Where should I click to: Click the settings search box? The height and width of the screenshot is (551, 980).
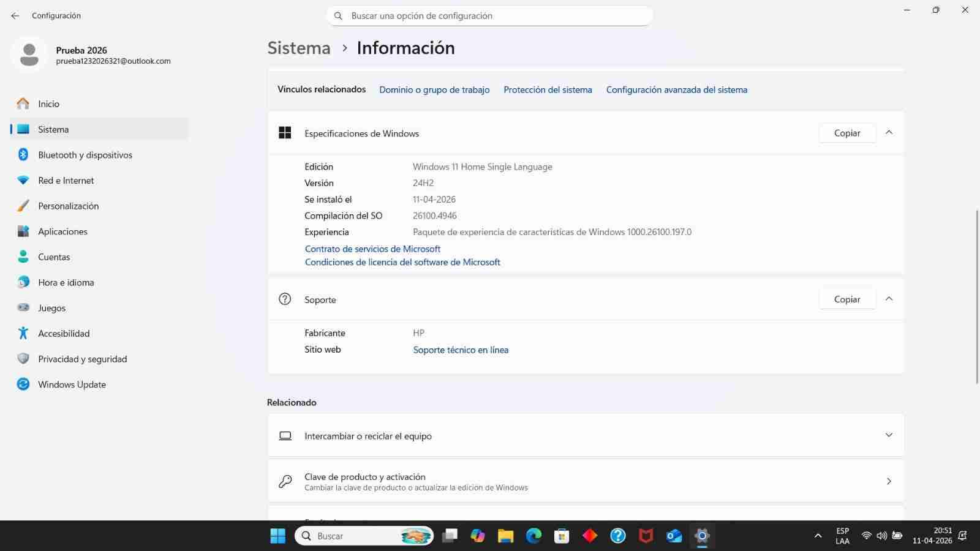coord(489,15)
